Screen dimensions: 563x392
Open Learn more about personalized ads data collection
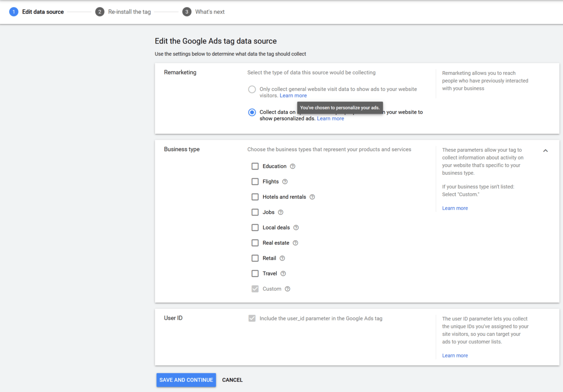(330, 118)
